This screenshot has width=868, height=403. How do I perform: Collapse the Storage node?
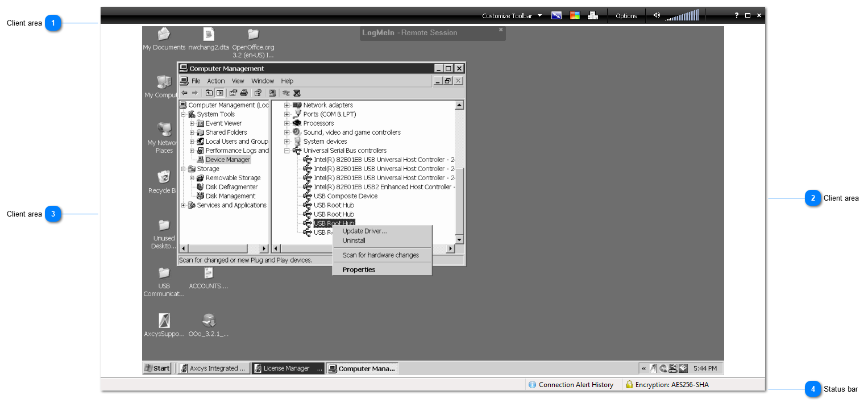point(183,169)
